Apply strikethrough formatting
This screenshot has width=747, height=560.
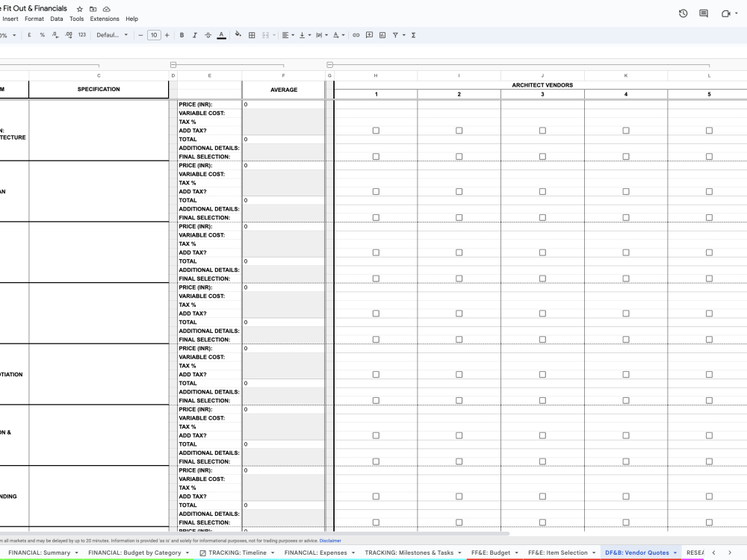click(x=206, y=34)
